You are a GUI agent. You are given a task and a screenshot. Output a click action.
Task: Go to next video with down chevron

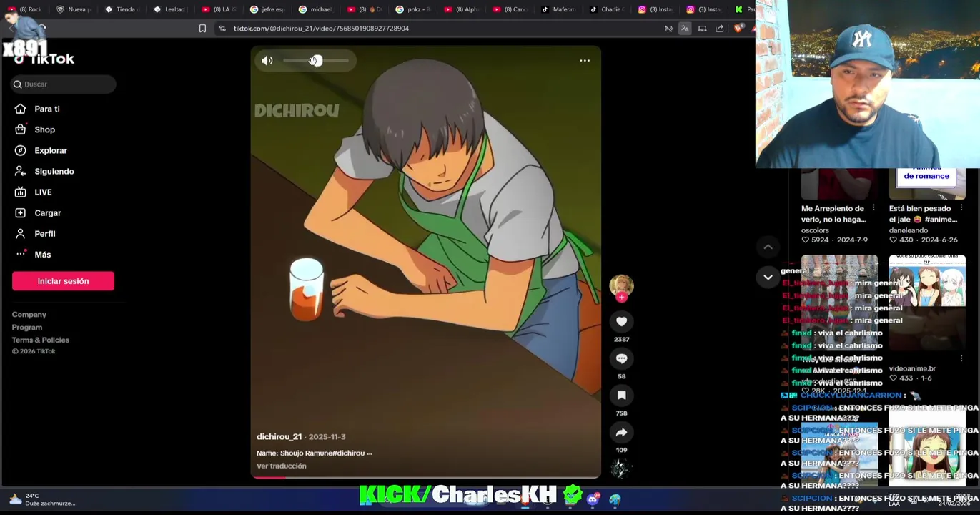[x=768, y=277]
